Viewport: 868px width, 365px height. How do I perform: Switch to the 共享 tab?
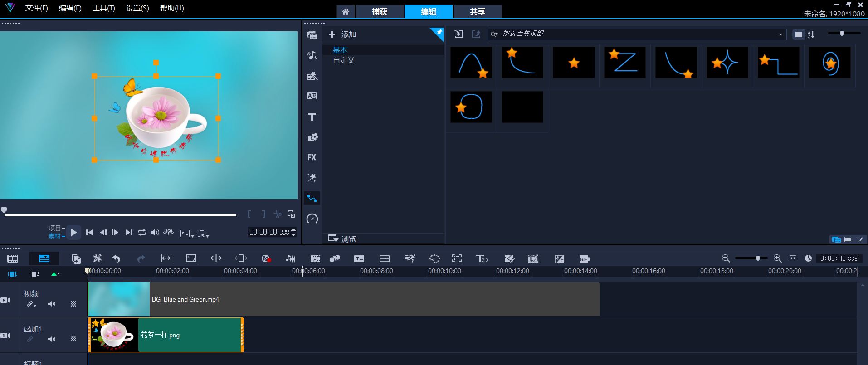(x=478, y=12)
